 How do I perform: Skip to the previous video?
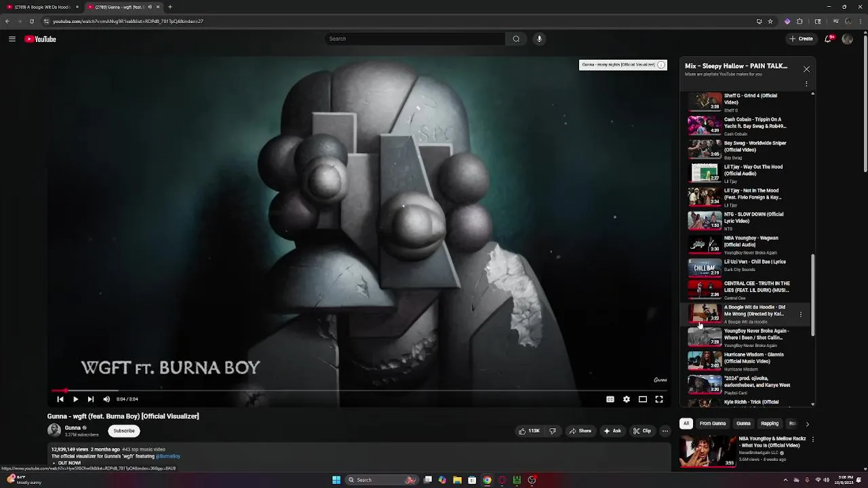point(60,399)
